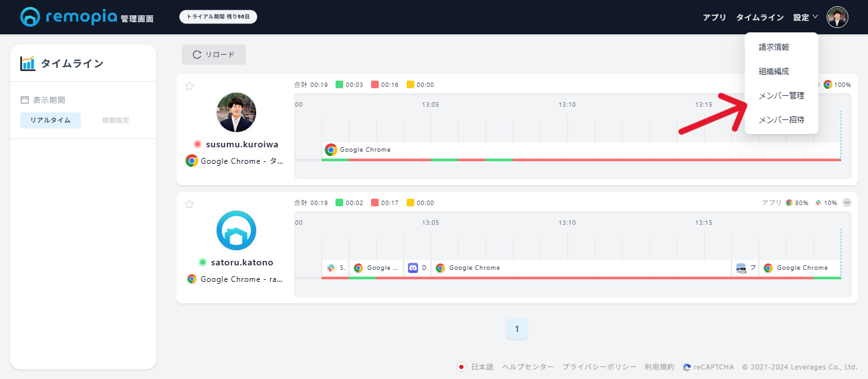Select the リアルタイム display mode
The width and height of the screenshot is (868, 379).
point(51,121)
